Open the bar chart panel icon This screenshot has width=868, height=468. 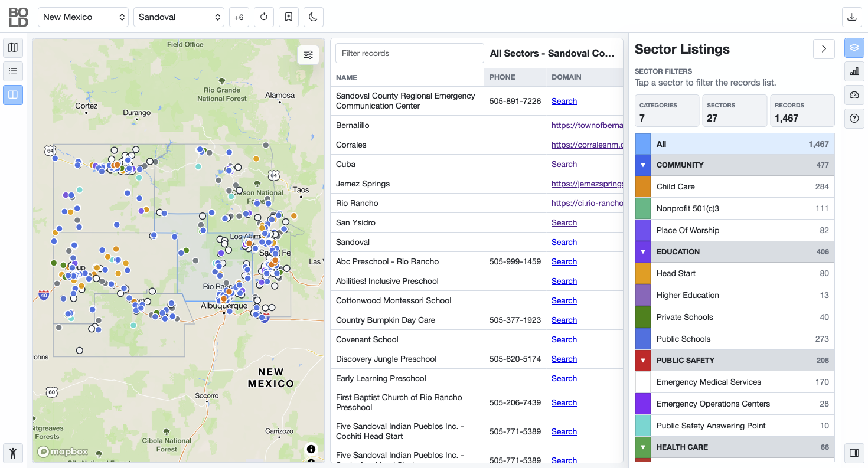[x=854, y=71]
